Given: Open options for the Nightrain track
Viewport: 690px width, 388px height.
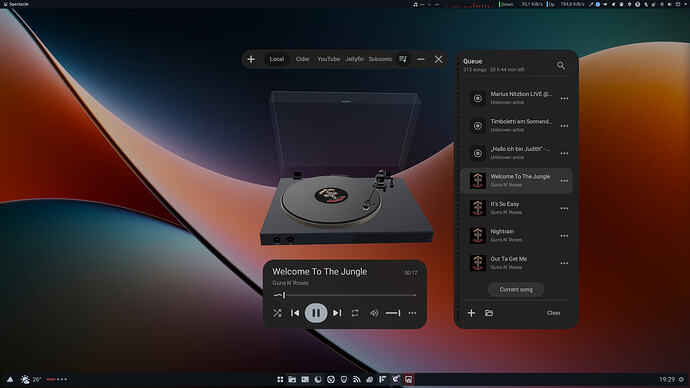Looking at the screenshot, I should pos(564,236).
